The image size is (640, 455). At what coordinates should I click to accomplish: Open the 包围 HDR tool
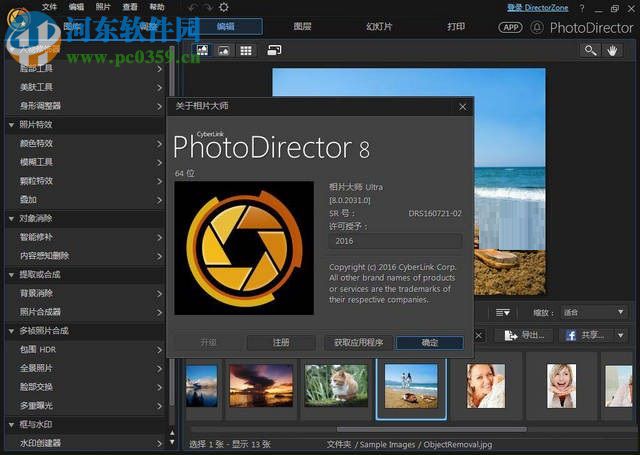85,350
